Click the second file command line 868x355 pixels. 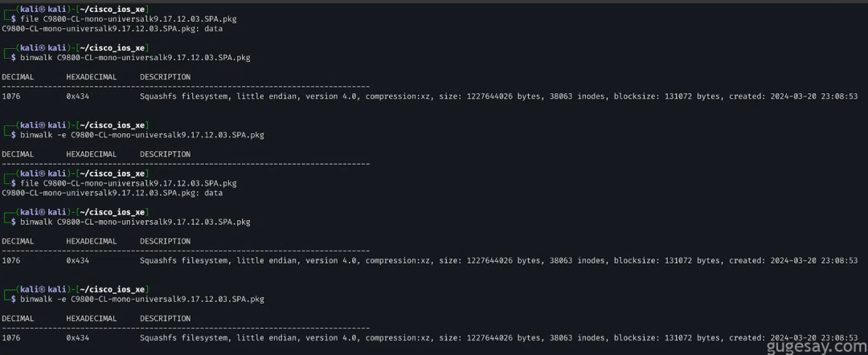(129, 183)
